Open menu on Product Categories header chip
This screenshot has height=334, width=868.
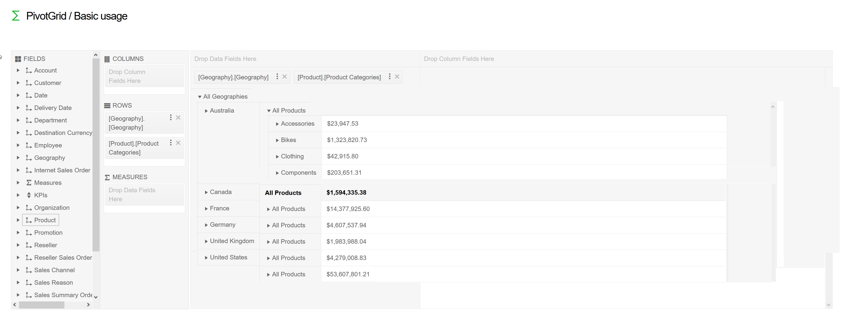click(x=390, y=77)
